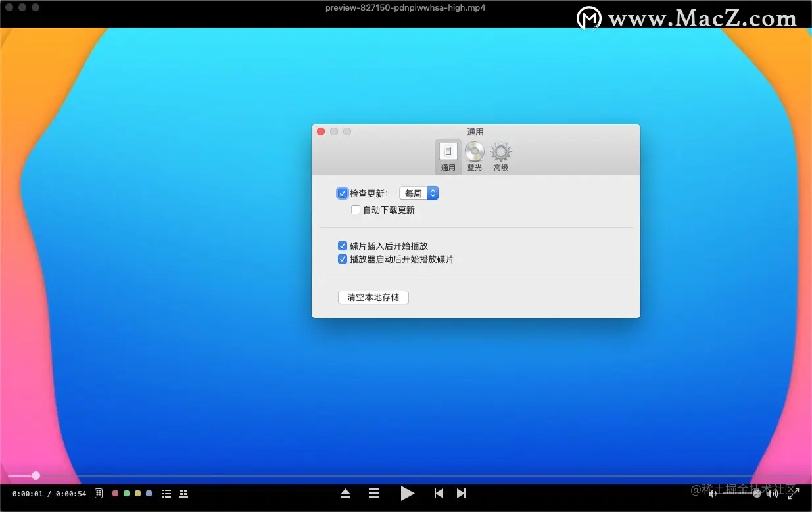Click the eject disc icon
812x512 pixels.
coord(346,493)
